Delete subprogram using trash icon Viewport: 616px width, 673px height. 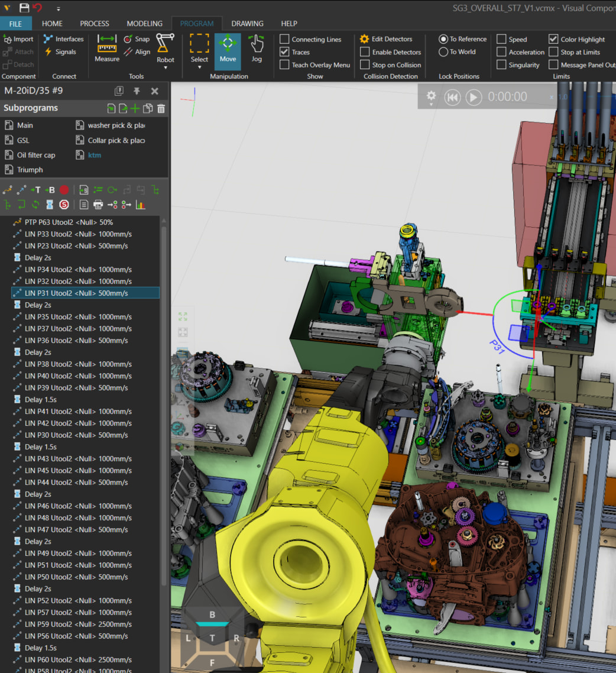(x=161, y=108)
